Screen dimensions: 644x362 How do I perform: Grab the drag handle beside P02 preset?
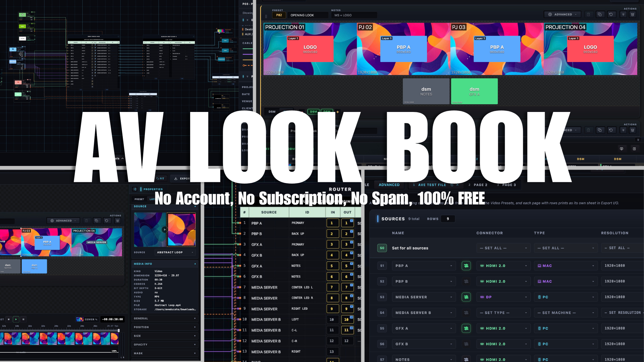pyautogui.click(x=266, y=16)
